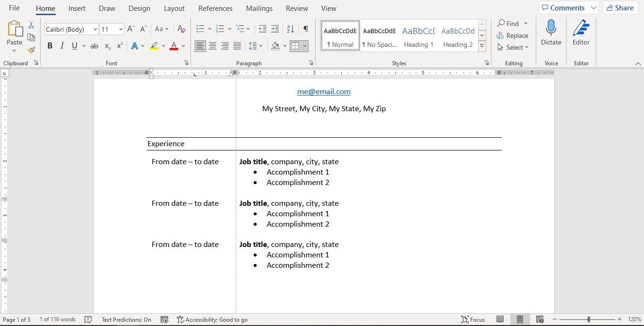This screenshot has height=326, width=644.
Task: Click the Paste clipboard icon
Action: (15, 29)
